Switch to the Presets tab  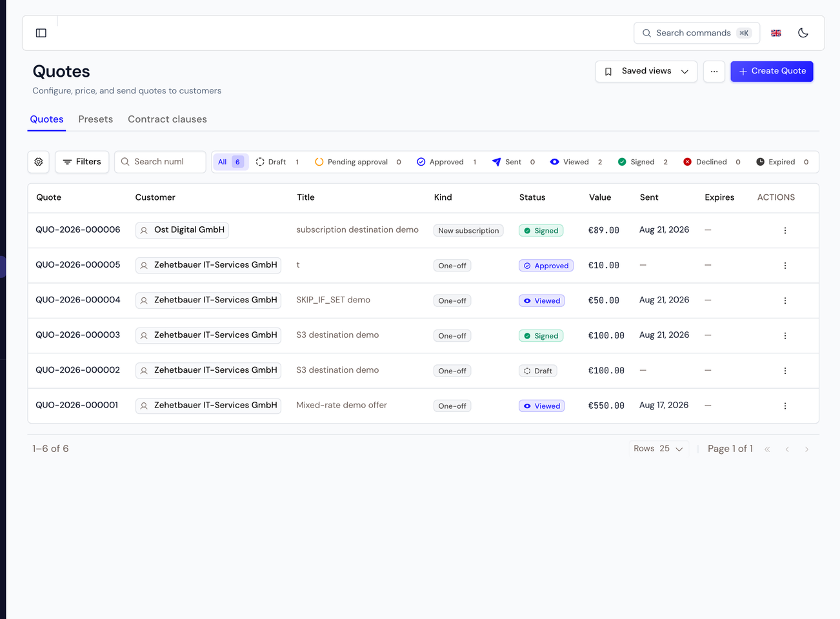point(95,119)
